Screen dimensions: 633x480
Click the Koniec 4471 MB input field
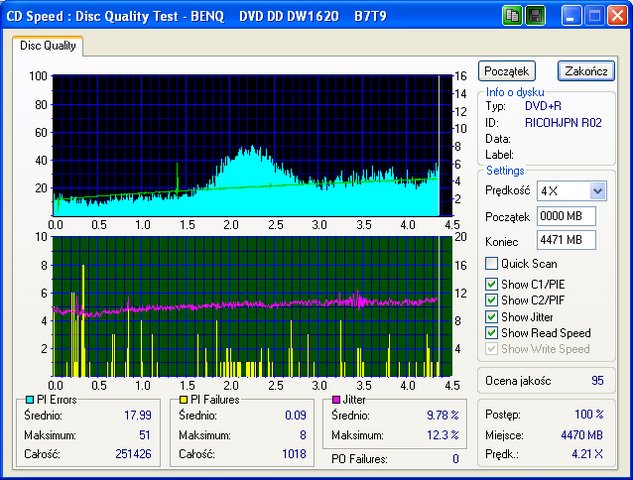point(566,240)
